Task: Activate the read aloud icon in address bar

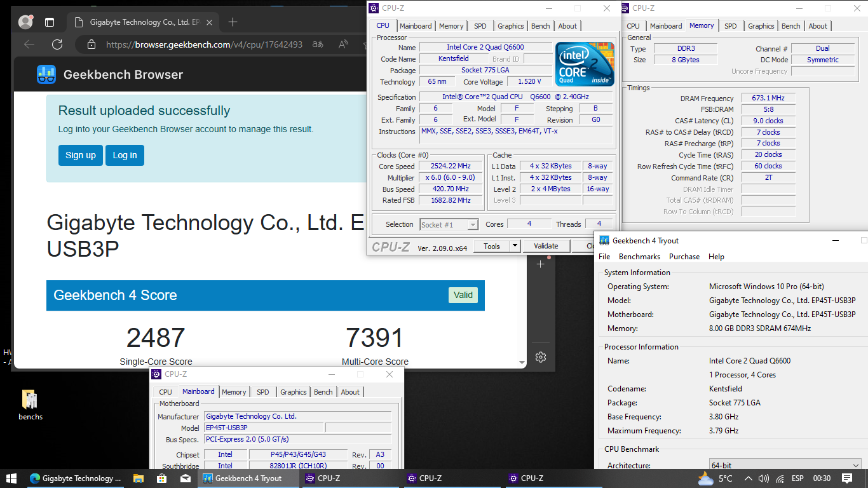Action: tap(344, 44)
